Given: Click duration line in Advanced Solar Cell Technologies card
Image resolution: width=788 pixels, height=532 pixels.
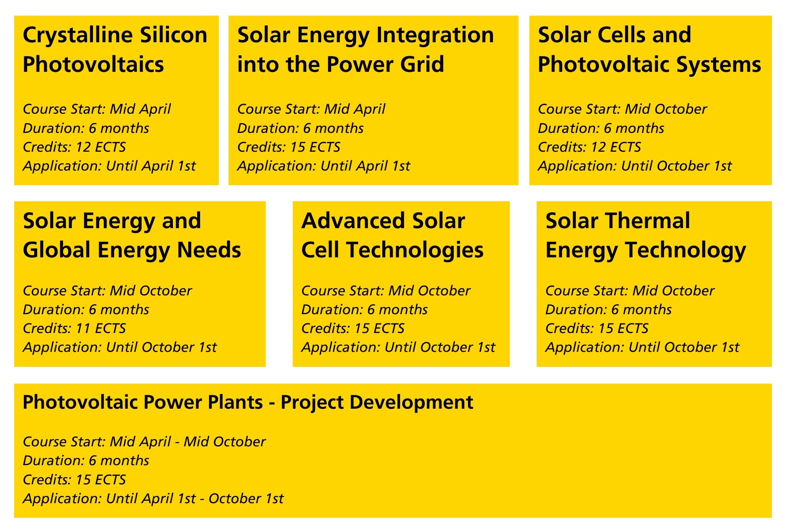Looking at the screenshot, I should 364,310.
